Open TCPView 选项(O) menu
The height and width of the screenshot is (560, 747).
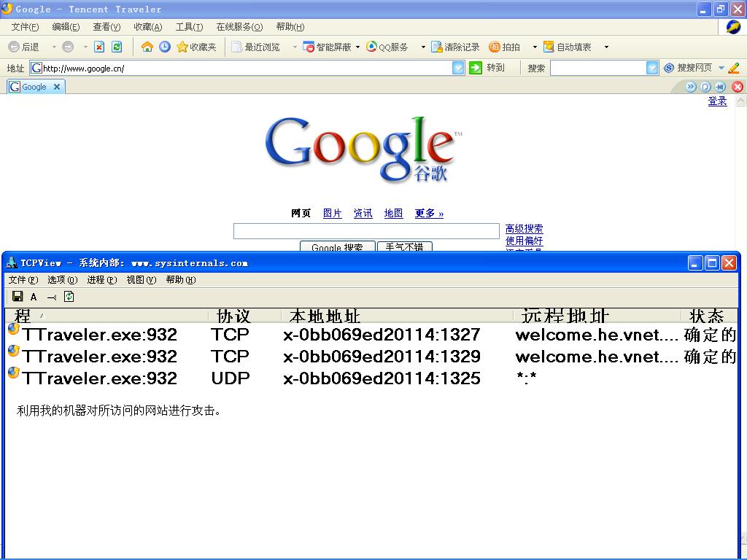point(63,279)
